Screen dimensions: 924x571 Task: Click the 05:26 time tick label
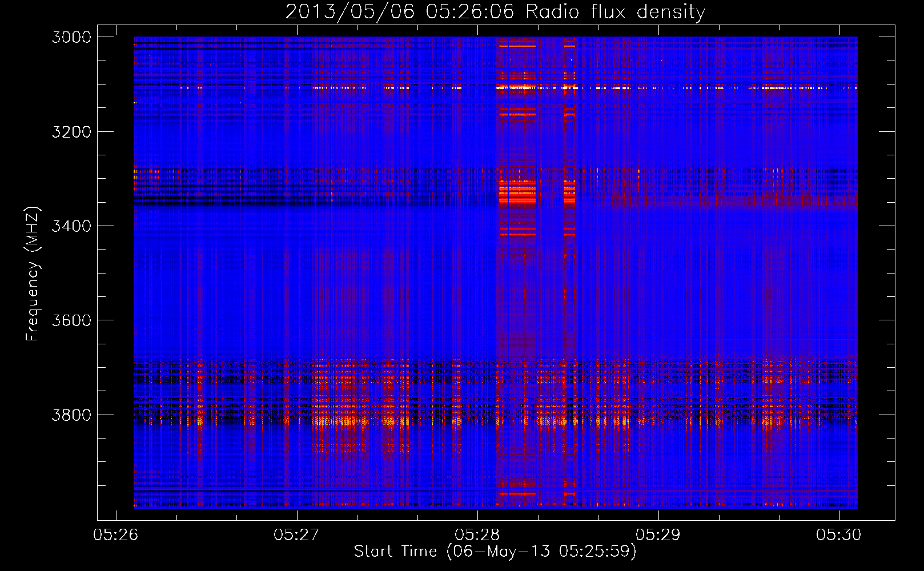[x=115, y=535]
